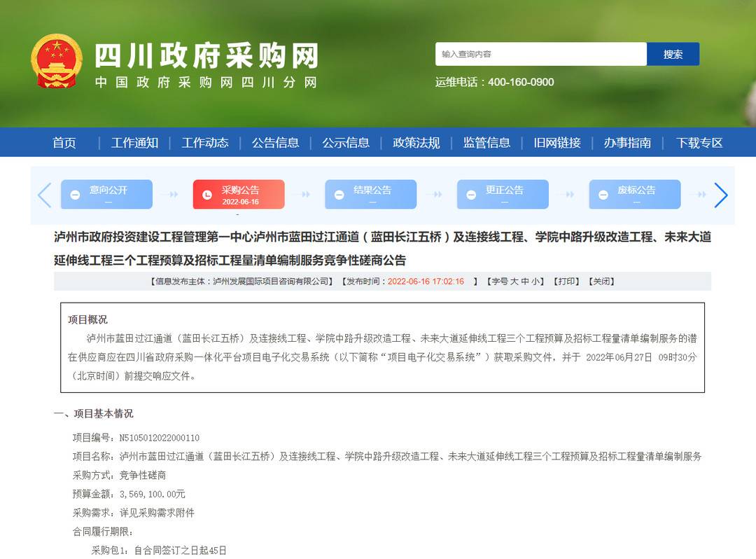
Task: Open 下载专区 download section
Action: tap(699, 143)
